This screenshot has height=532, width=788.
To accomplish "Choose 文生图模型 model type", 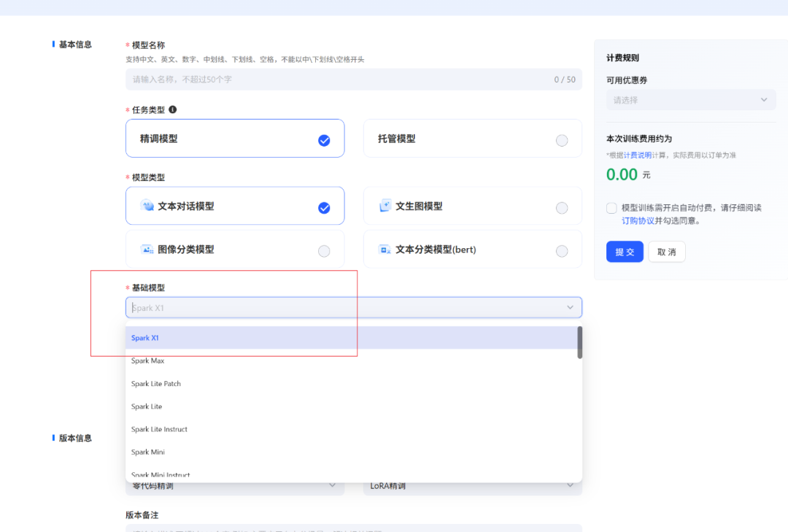I will (472, 206).
